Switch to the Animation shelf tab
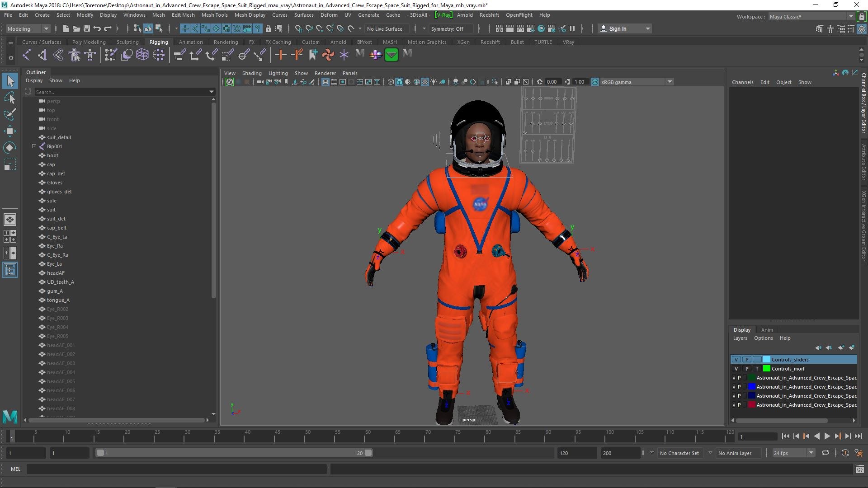 (191, 42)
